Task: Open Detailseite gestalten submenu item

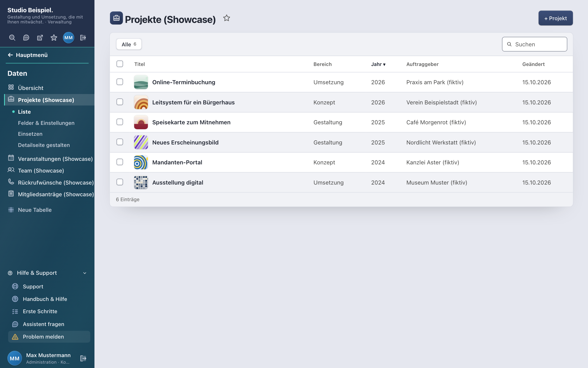Action: [44, 145]
